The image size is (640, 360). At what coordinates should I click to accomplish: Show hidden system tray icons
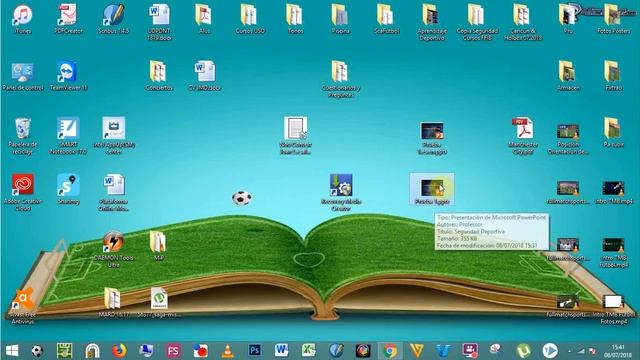click(569, 351)
